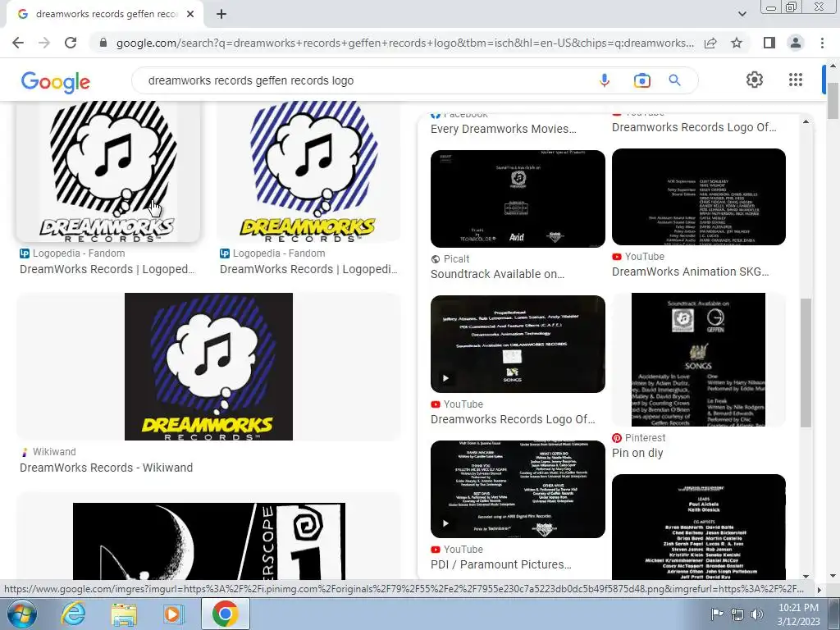840x630 pixels.
Task: Click the search box with dreamworks query
Action: [364, 80]
